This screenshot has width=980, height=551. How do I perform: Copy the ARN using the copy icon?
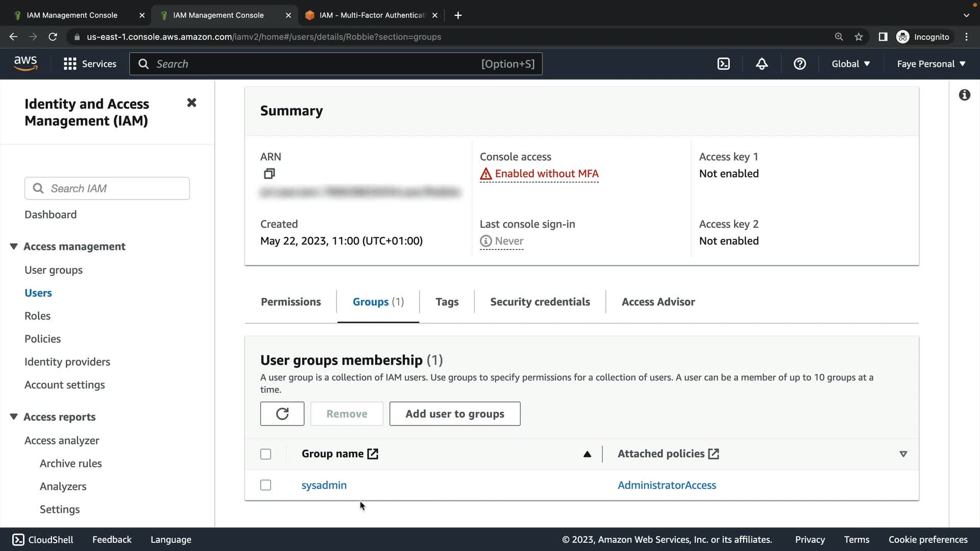pyautogui.click(x=269, y=174)
